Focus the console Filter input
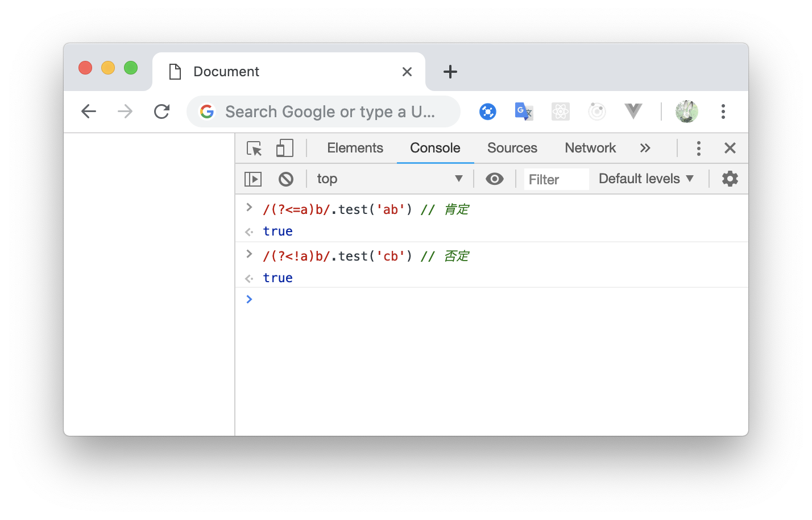The width and height of the screenshot is (812, 520). point(556,180)
